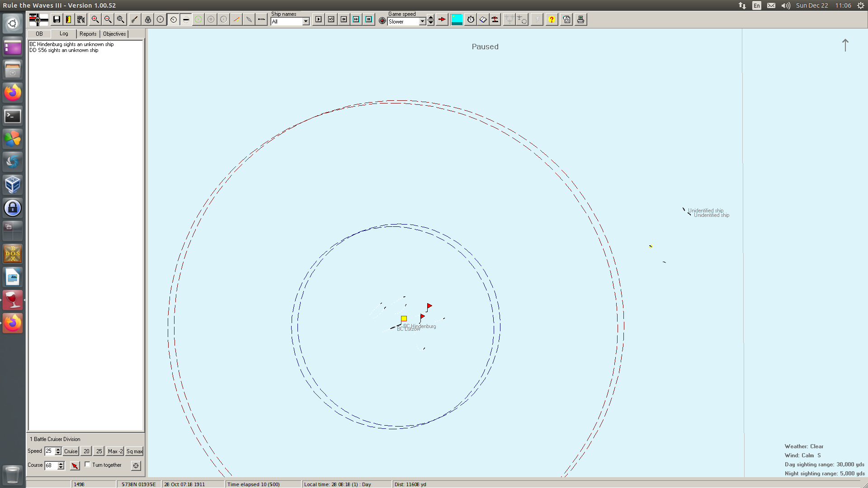This screenshot has width=868, height=488.
Task: Click the zoom in magnifier icon
Action: [95, 19]
